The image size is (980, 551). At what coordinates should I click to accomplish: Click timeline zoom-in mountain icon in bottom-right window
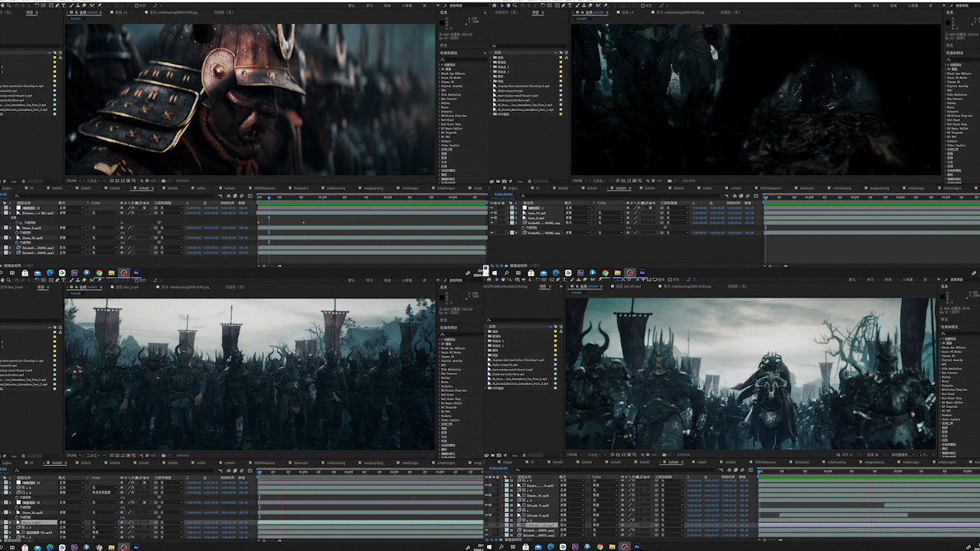tap(780, 540)
